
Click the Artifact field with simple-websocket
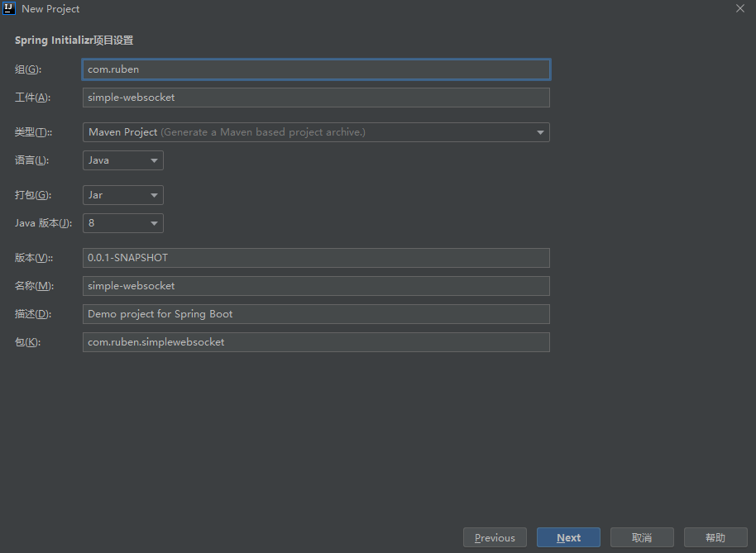click(x=316, y=98)
